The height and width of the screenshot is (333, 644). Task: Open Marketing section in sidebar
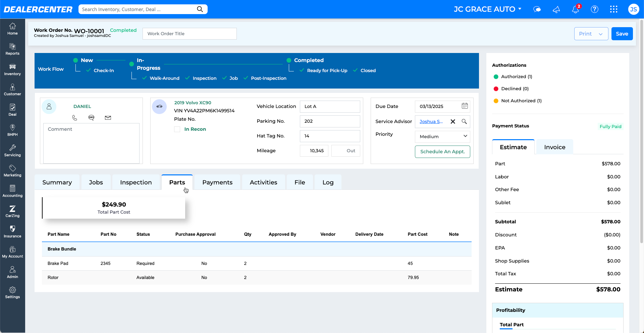12,171
